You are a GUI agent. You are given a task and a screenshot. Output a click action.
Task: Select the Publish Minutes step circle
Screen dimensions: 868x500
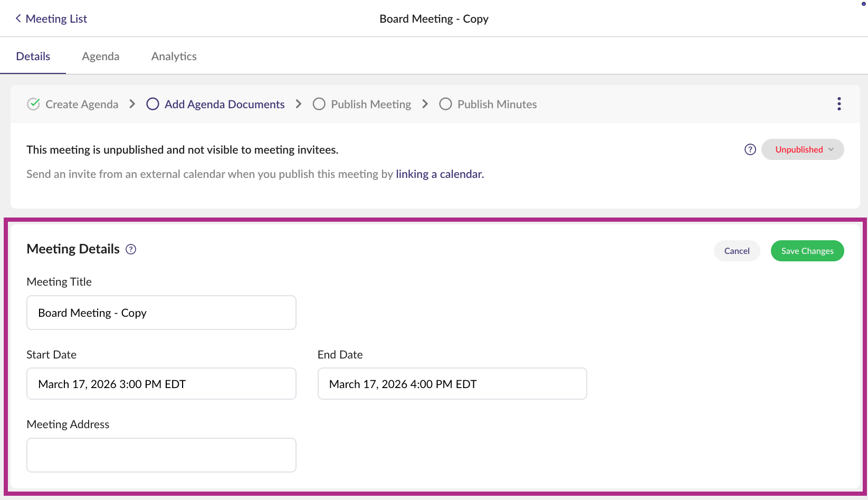[445, 104]
